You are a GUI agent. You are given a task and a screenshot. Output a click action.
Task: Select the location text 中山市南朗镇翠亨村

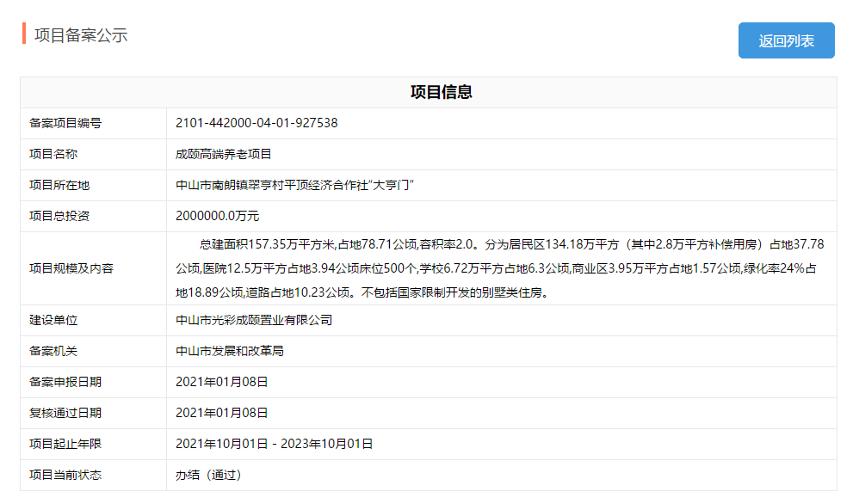click(230, 186)
